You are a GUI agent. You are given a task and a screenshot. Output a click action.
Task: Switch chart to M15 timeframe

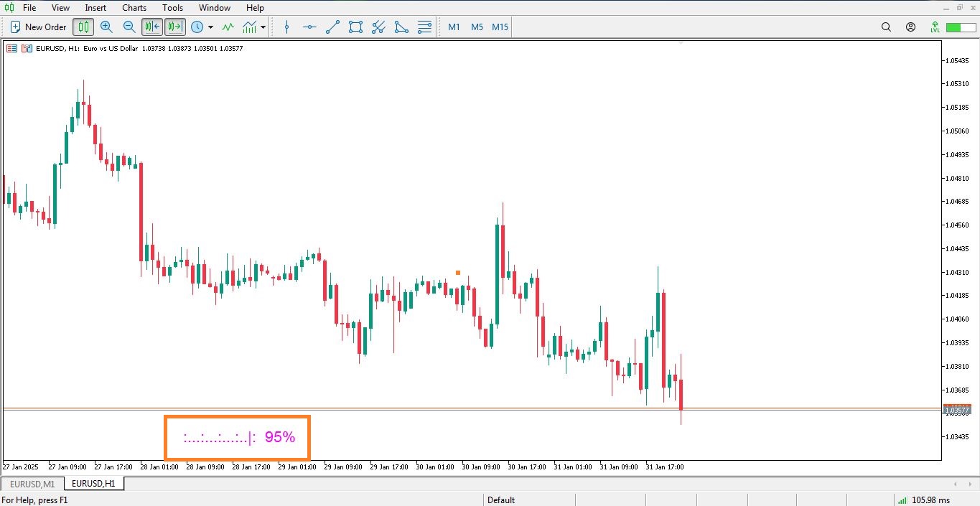coord(500,27)
